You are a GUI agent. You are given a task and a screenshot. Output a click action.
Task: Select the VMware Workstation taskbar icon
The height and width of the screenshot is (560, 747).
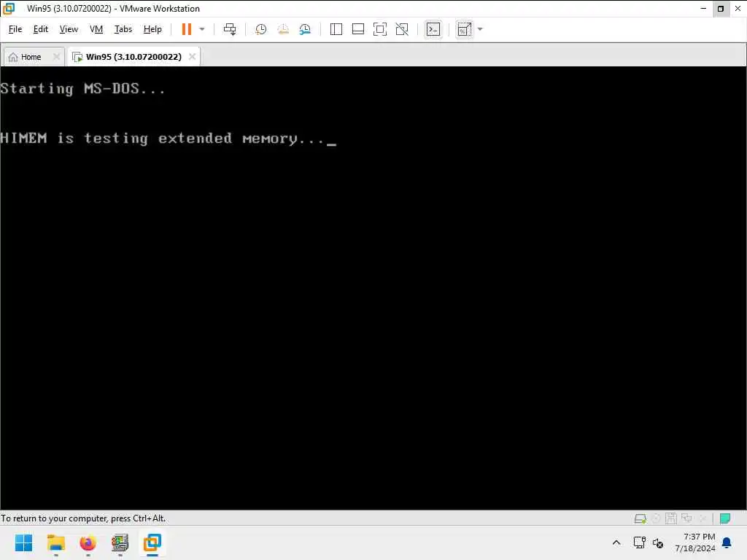coord(152,542)
